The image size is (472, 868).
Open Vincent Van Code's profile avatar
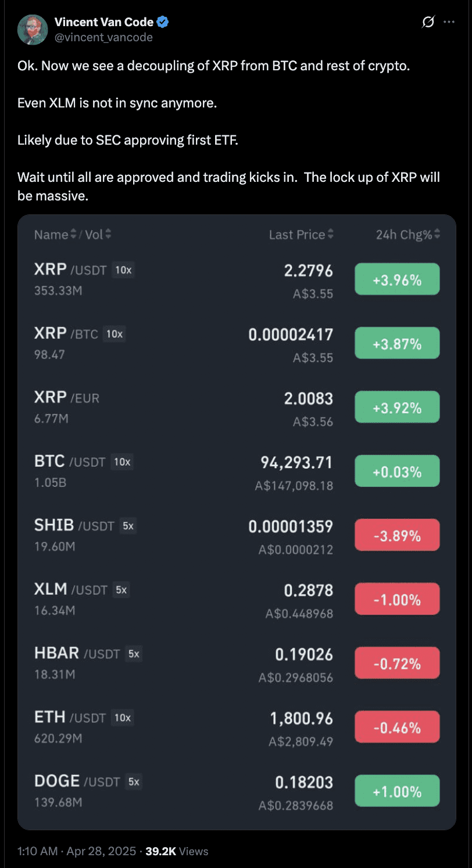click(33, 30)
